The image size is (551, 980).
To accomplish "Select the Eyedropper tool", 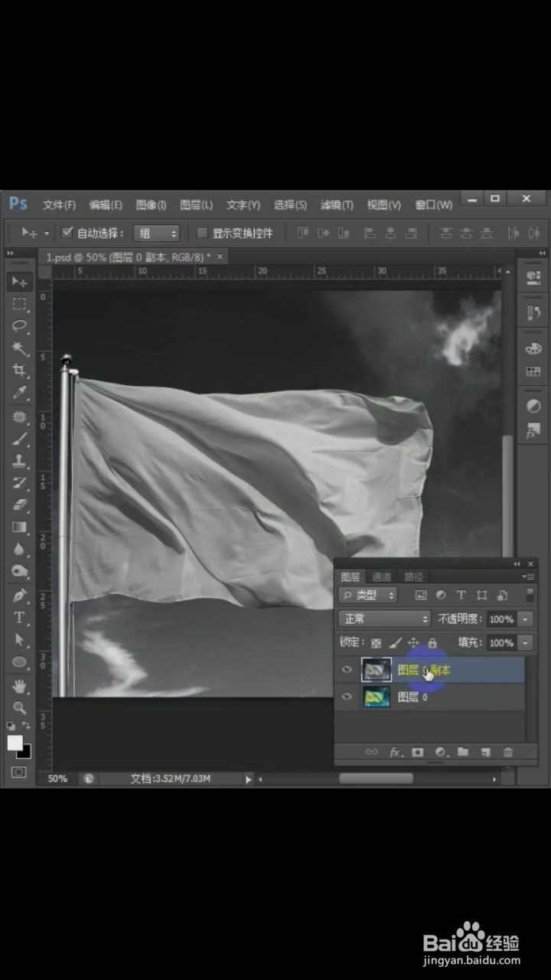I will point(19,393).
